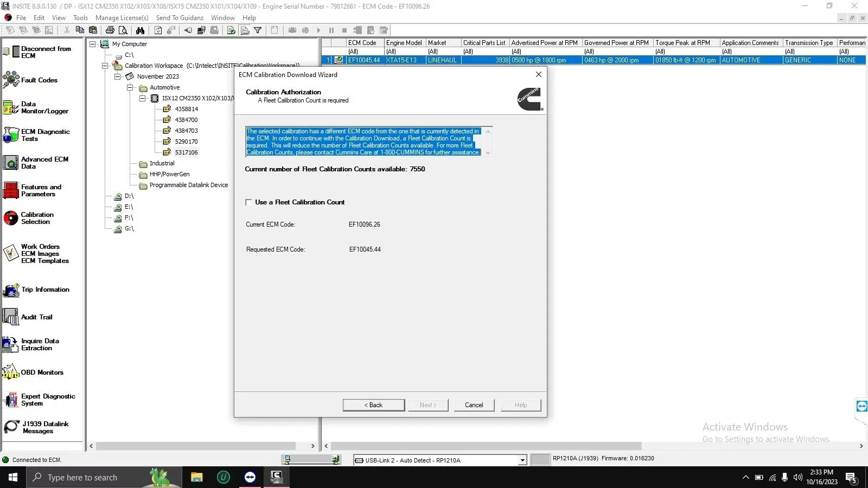This screenshot has height=488, width=868.
Task: Click the Engine Model column header
Action: coord(405,43)
